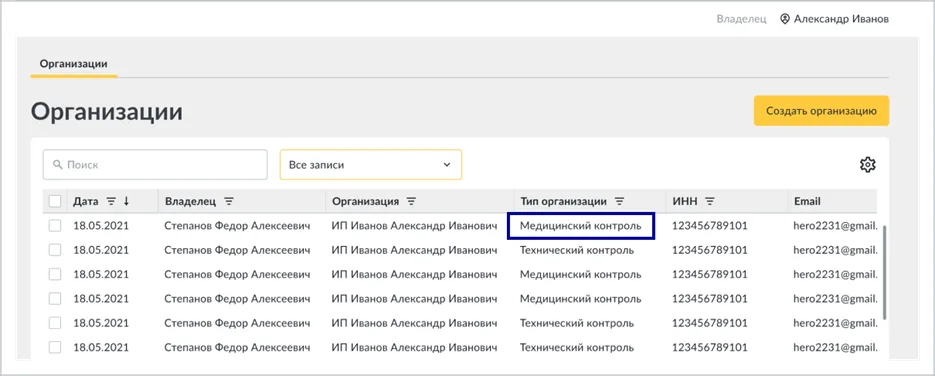The height and width of the screenshot is (376, 935).
Task: Open table settings with the gear icon
Action: (x=867, y=164)
